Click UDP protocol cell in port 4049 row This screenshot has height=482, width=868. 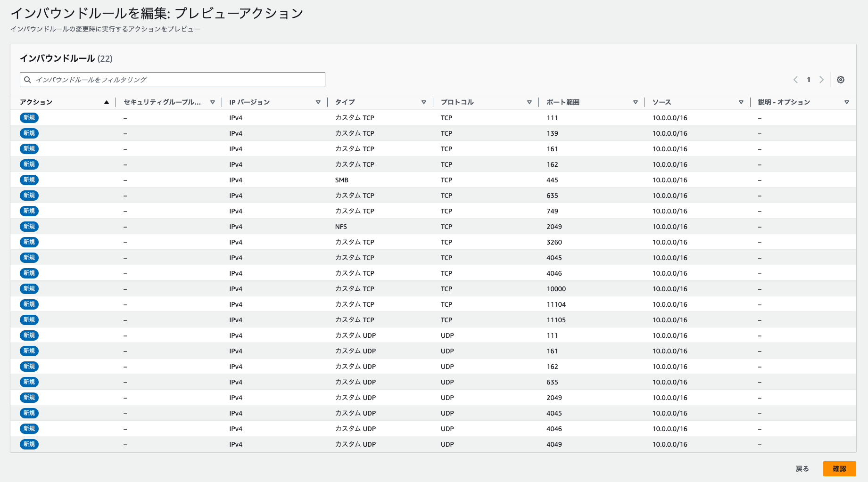pos(447,444)
